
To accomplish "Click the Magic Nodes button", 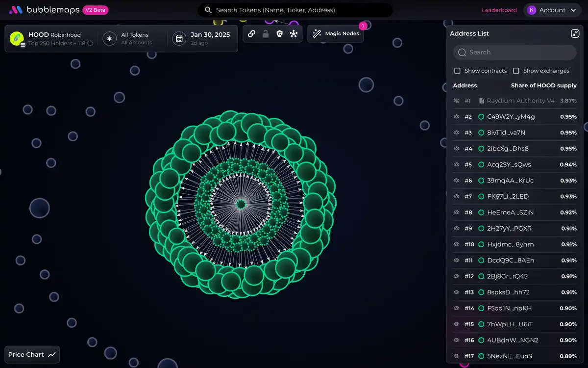I will 336,33.
